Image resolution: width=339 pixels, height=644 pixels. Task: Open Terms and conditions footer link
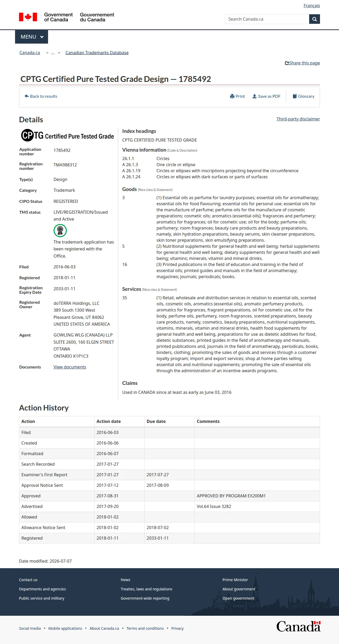[145, 628]
